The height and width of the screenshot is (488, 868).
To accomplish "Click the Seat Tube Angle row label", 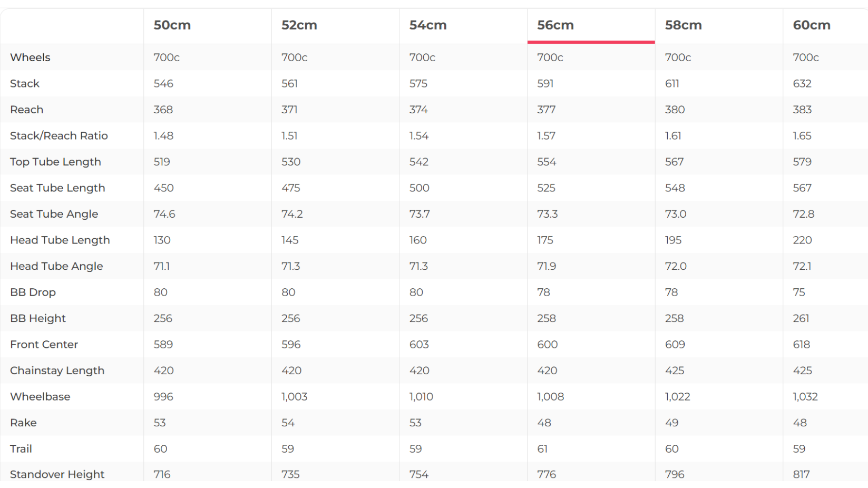I will click(54, 214).
